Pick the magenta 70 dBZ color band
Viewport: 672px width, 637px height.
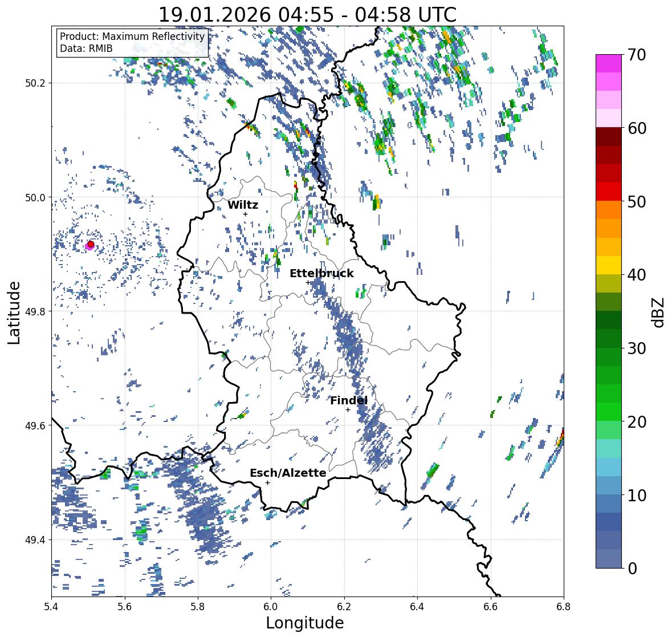coord(609,64)
